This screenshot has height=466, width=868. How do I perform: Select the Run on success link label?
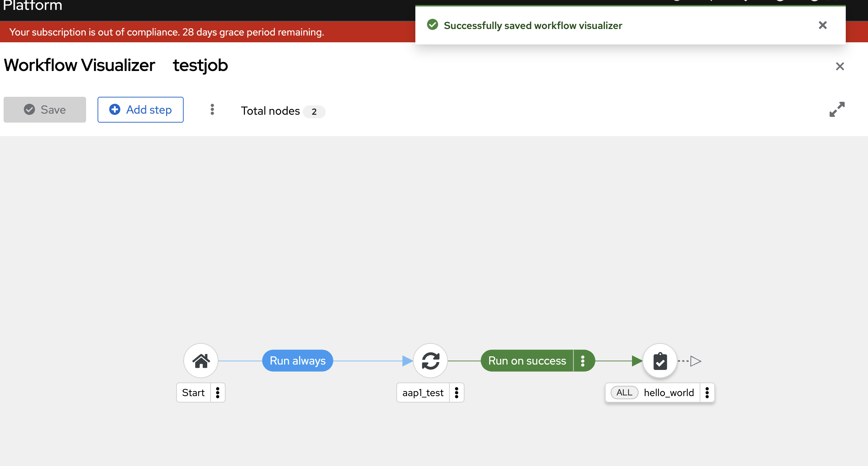(527, 361)
